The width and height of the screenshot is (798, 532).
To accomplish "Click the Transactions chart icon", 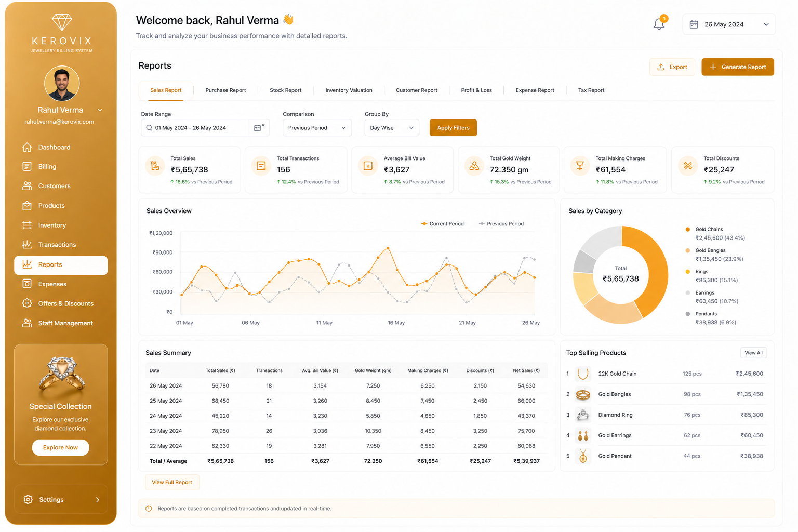I will click(27, 245).
